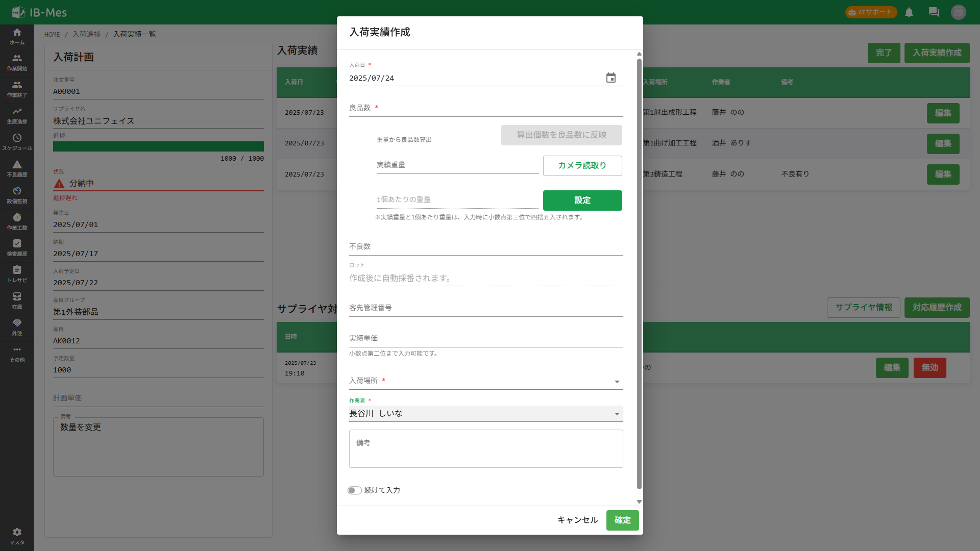
Task: Click the 確定 button to confirm
Action: (x=622, y=520)
